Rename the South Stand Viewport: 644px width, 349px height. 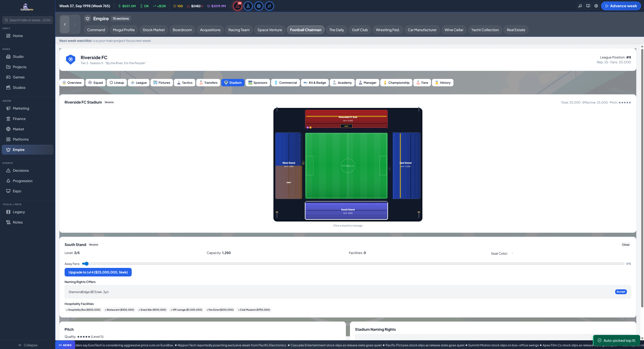tap(93, 245)
